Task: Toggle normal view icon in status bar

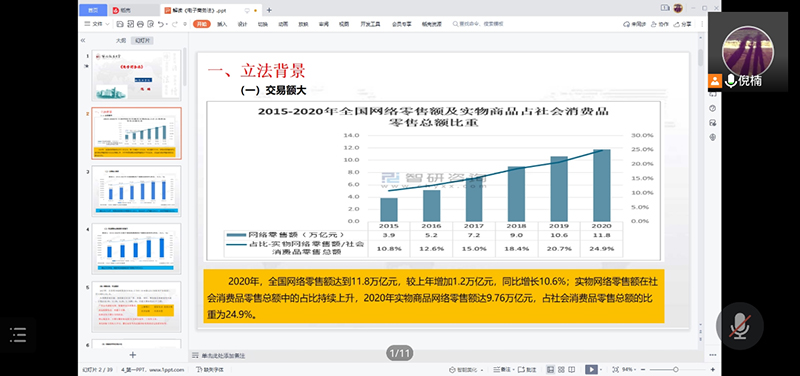Action: (551, 369)
